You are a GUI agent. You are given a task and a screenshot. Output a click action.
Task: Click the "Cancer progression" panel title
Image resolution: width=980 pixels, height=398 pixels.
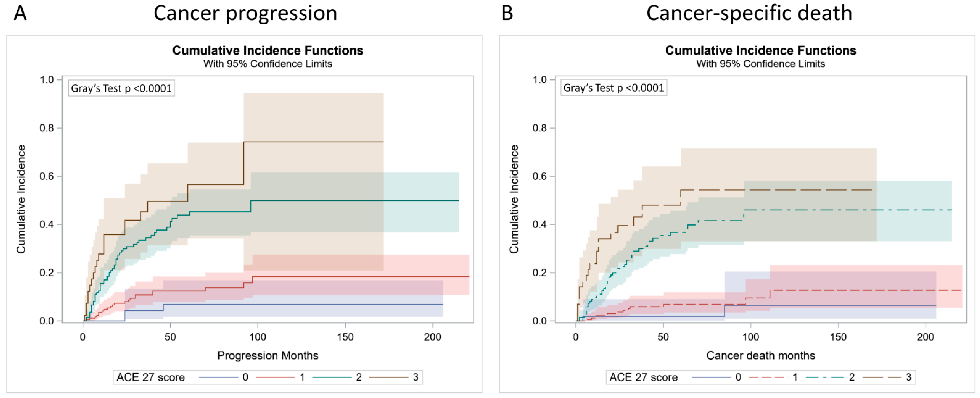pos(245,13)
